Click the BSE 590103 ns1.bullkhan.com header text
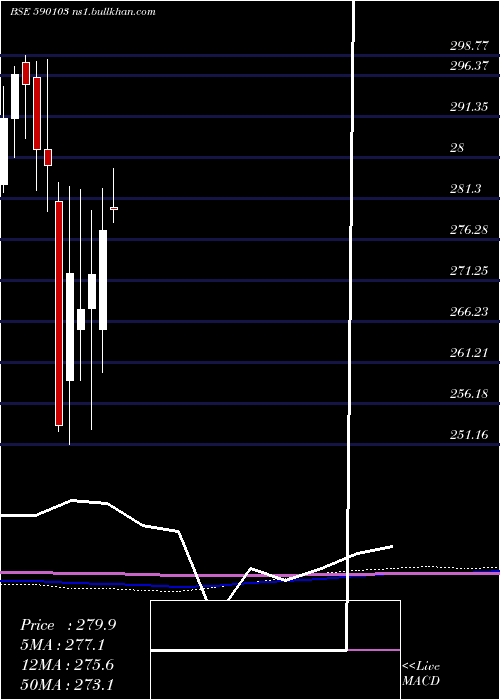The width and height of the screenshot is (500, 700). coord(83,12)
